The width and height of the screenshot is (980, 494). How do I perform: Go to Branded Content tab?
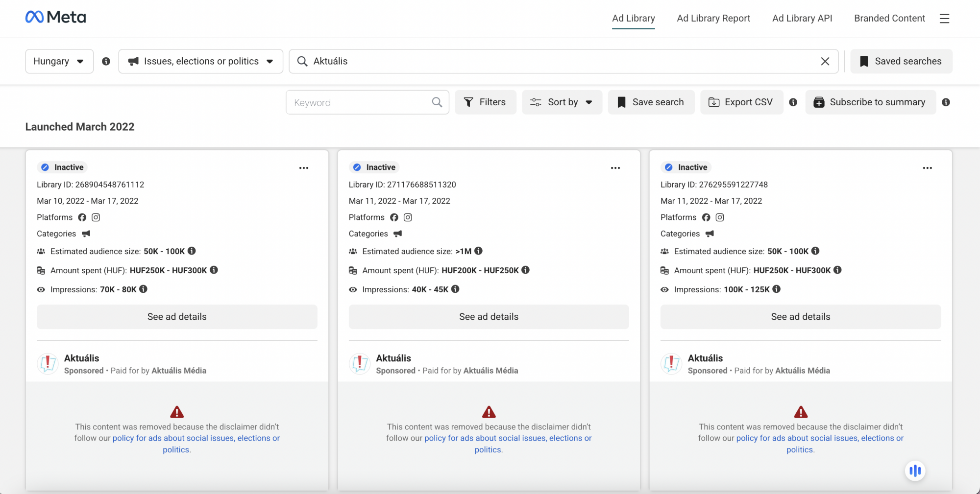click(x=889, y=18)
